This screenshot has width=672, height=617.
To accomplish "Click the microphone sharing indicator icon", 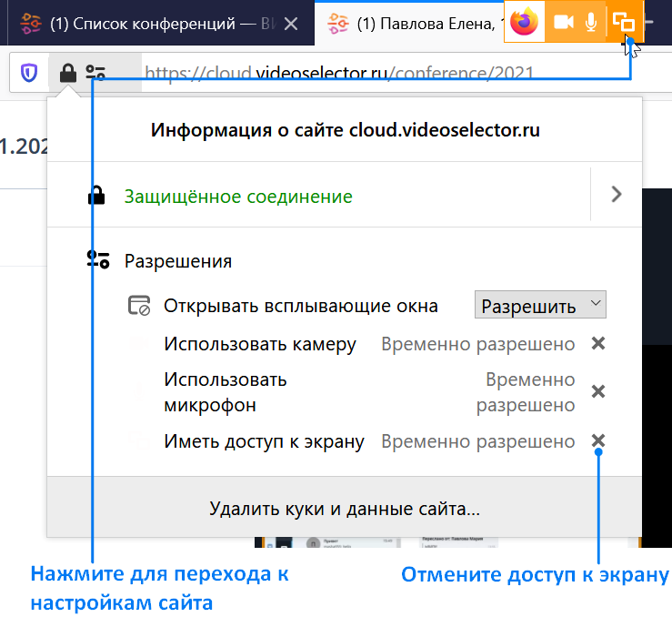I will [x=591, y=22].
